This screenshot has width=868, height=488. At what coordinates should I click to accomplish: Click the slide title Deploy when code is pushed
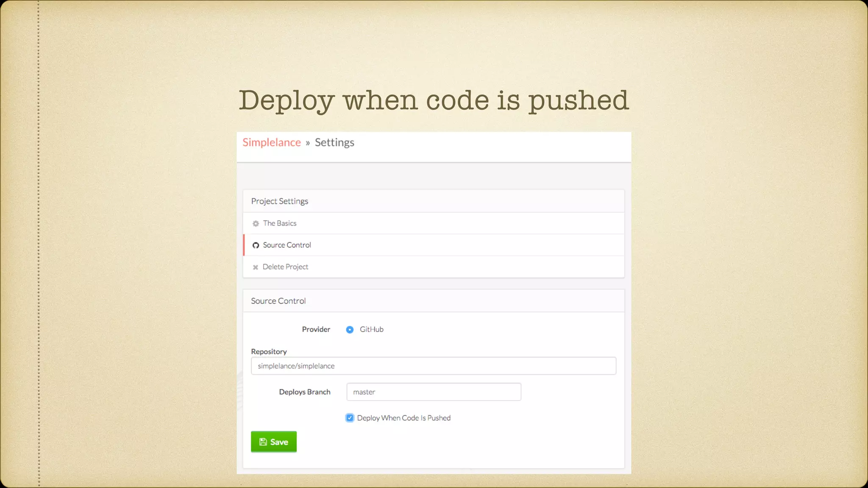pos(434,101)
